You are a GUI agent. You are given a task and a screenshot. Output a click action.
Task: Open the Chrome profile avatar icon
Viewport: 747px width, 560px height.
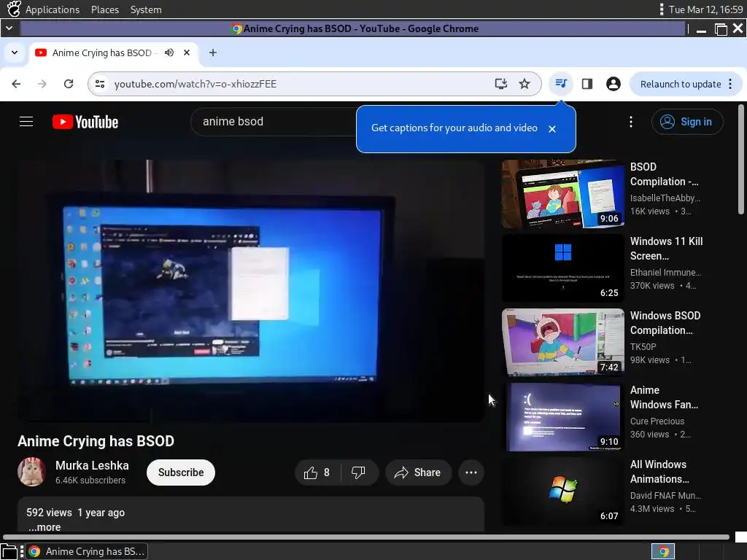tap(613, 84)
